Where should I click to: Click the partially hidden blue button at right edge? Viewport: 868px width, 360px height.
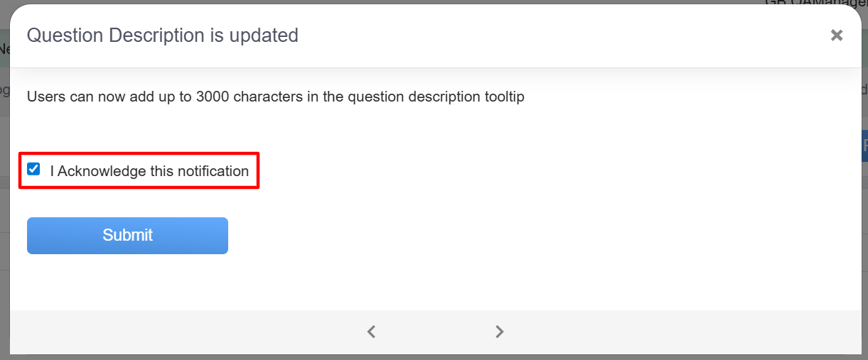point(864,146)
